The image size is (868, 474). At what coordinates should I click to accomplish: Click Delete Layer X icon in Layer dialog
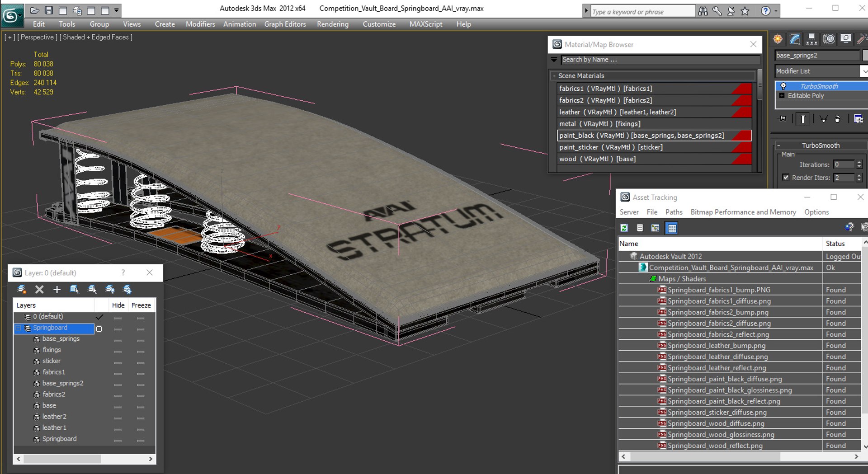point(39,289)
